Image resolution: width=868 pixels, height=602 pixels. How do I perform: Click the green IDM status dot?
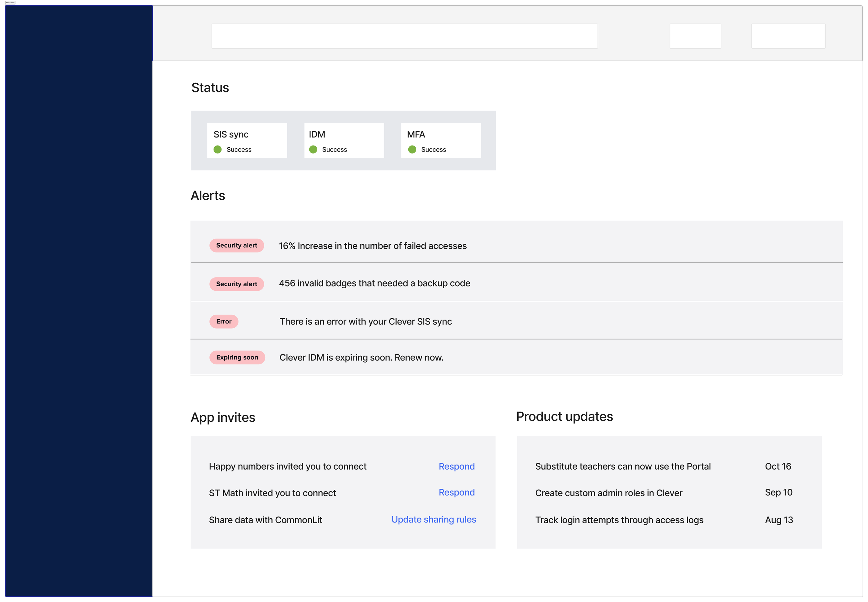(x=313, y=149)
